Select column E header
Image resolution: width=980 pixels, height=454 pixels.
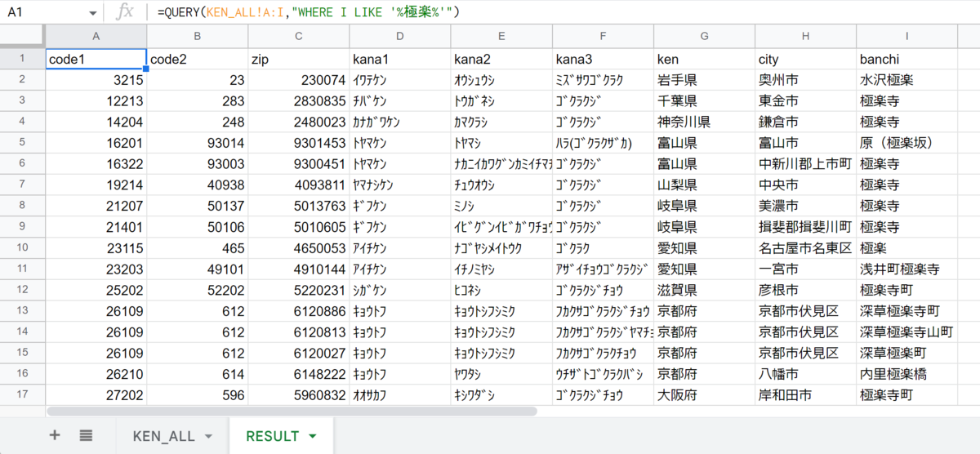(501, 36)
